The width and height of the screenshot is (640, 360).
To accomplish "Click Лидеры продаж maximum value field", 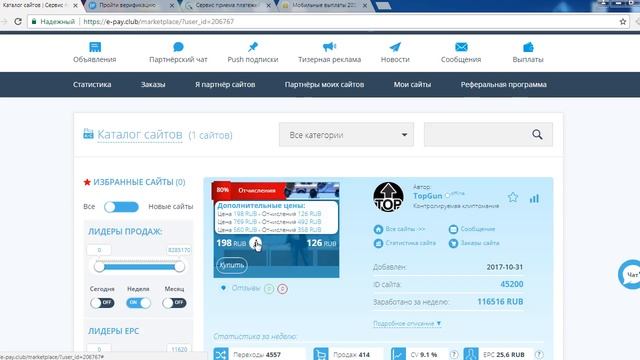I will [179, 250].
